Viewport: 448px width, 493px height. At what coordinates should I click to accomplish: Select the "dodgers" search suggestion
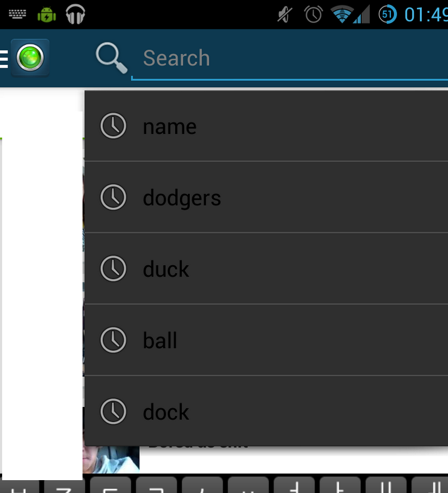(x=266, y=197)
